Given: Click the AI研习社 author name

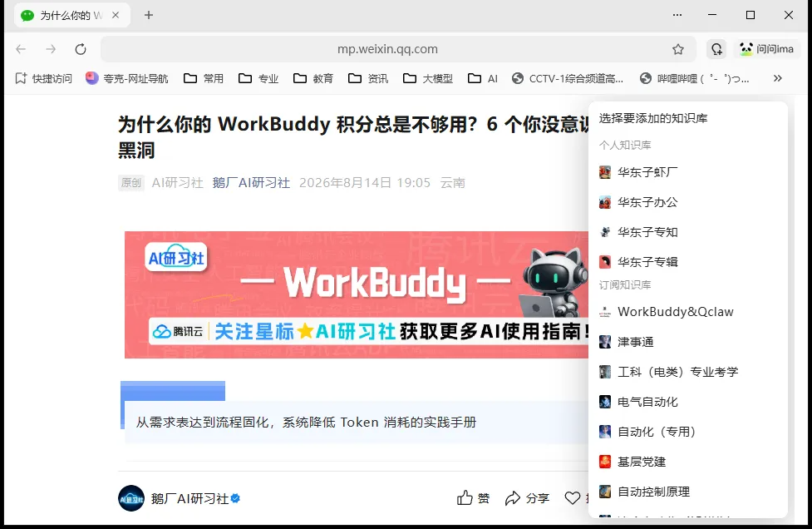Looking at the screenshot, I should pos(177,183).
